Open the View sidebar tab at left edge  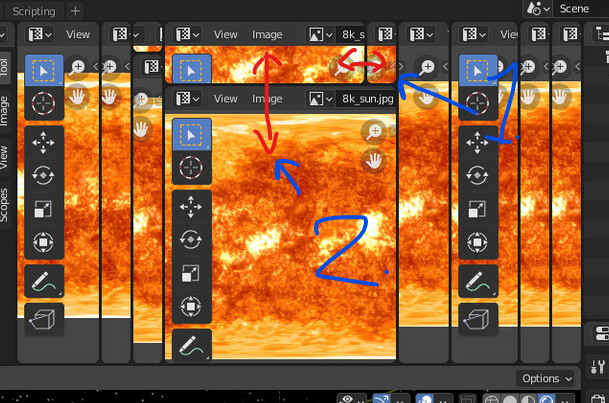[4, 157]
